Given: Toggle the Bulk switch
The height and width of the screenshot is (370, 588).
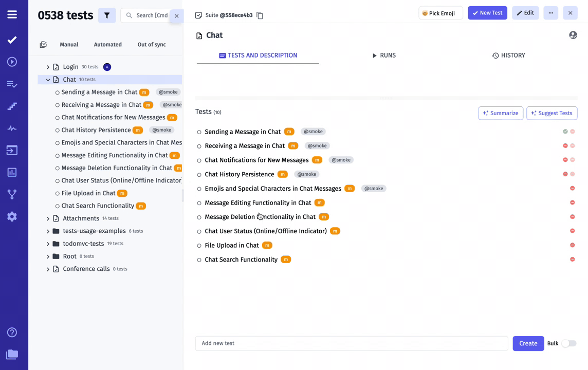Looking at the screenshot, I should tap(569, 343).
